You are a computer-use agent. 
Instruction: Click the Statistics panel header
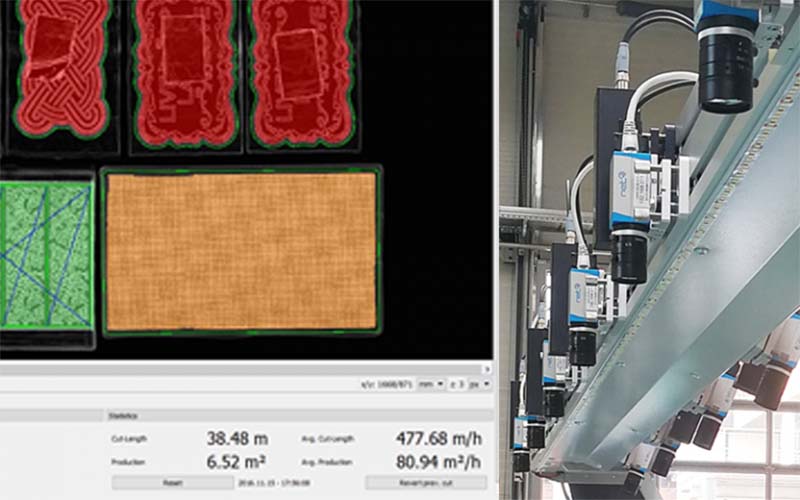coord(125,415)
